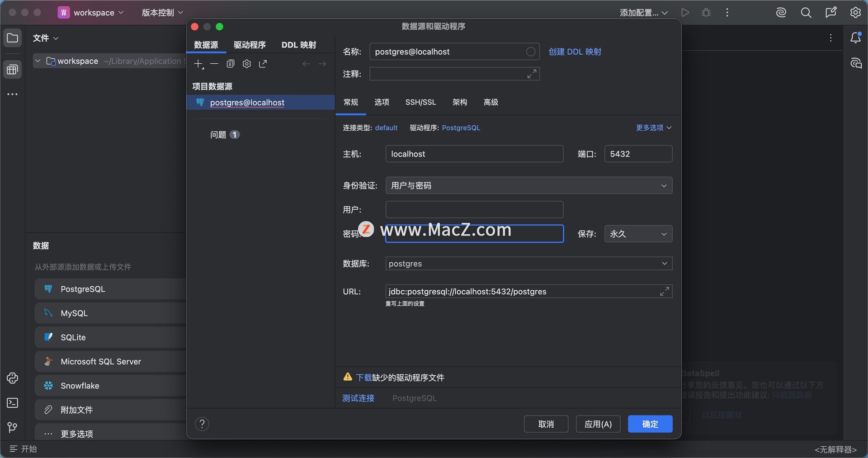This screenshot has height=458, width=868.
Task: Open editor options vertical ellipsis at right
Action: (831, 38)
